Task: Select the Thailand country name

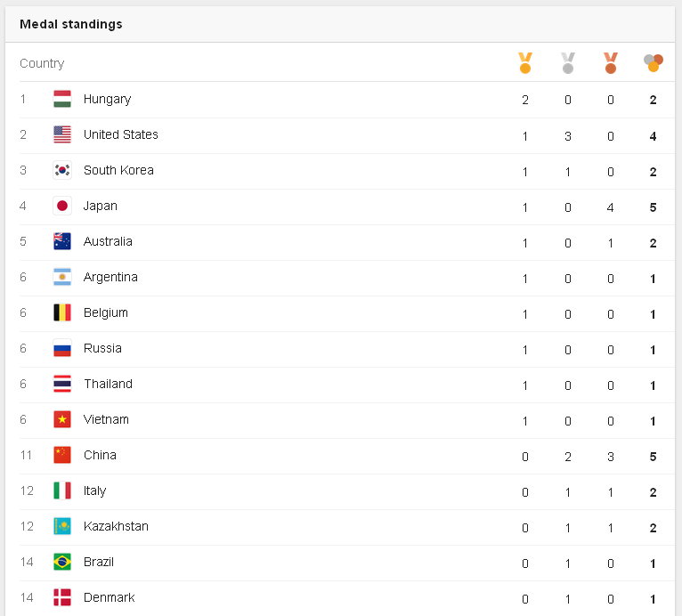Action: tap(109, 384)
